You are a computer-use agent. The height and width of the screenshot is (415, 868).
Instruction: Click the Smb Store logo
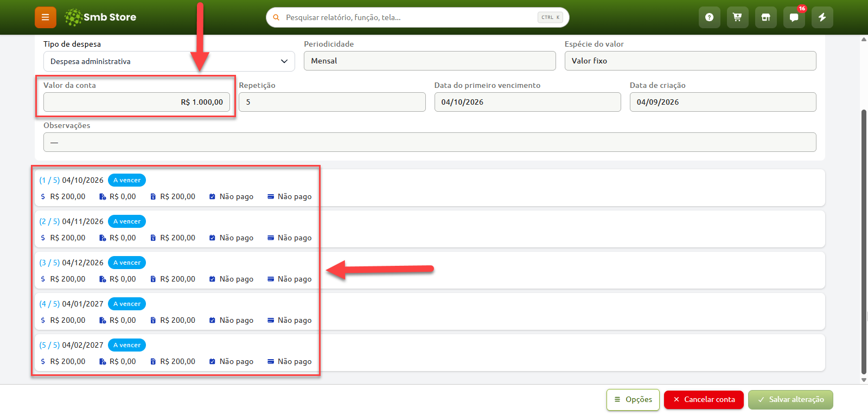100,17
